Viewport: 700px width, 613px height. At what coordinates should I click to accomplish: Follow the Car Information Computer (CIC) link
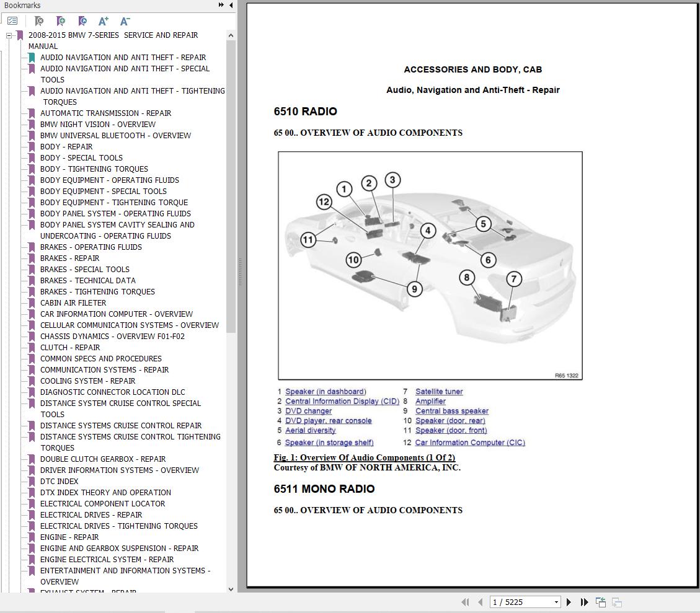(x=469, y=443)
